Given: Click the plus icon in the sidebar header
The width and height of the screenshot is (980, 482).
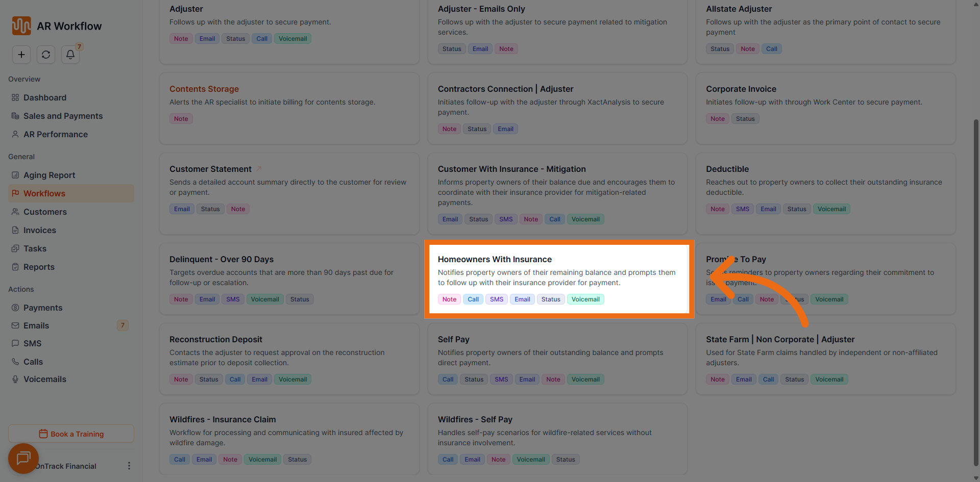Looking at the screenshot, I should 21,55.
